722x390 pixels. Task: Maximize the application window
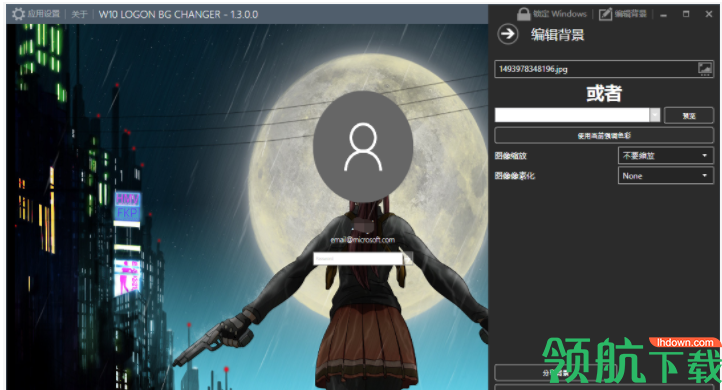pos(686,14)
